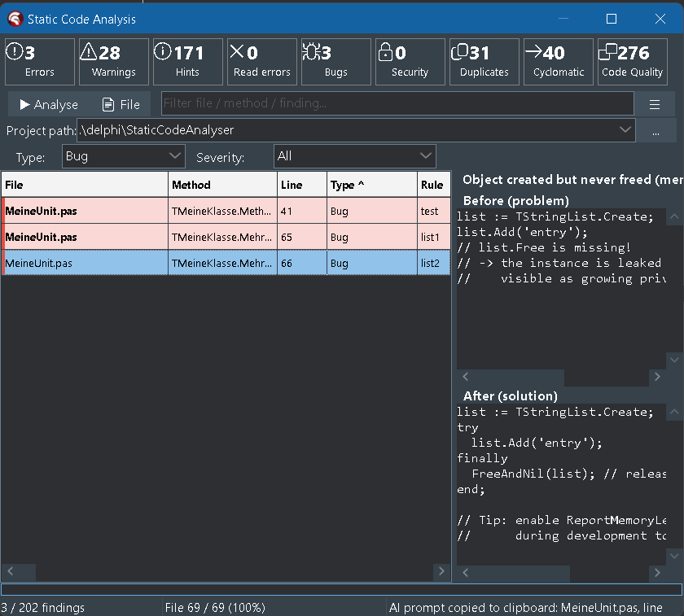Image resolution: width=684 pixels, height=616 pixels.
Task: Click the Errors counter tile
Action: [40, 62]
